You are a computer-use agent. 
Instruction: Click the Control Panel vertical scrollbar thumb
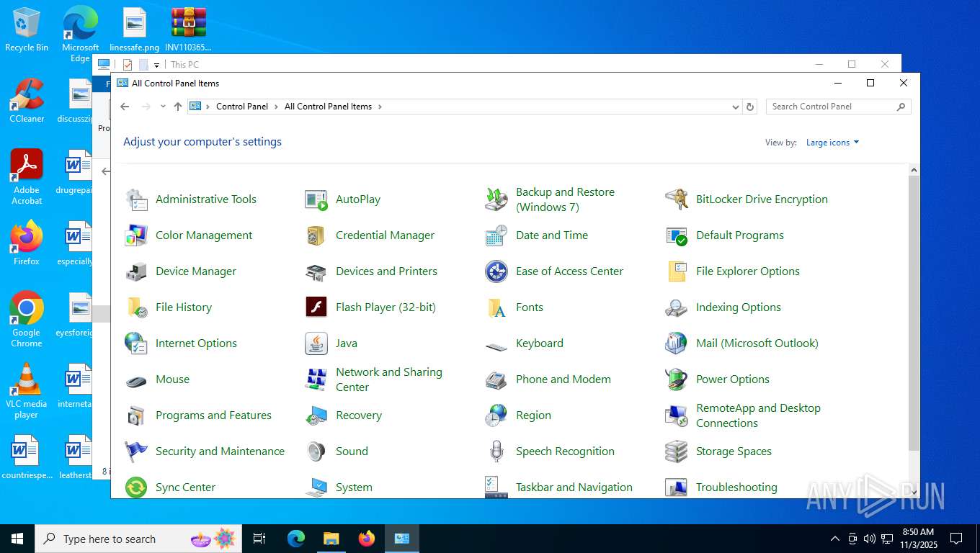(914, 313)
